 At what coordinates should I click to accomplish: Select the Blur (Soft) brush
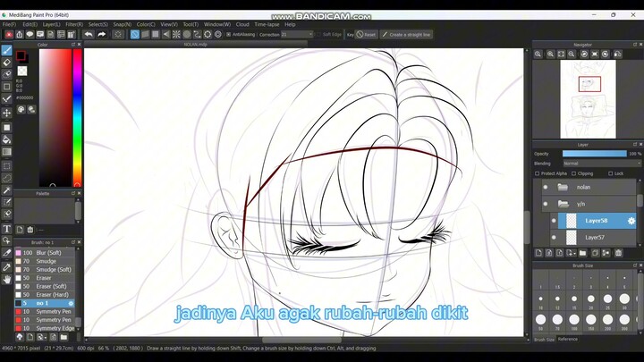pyautogui.click(x=45, y=253)
